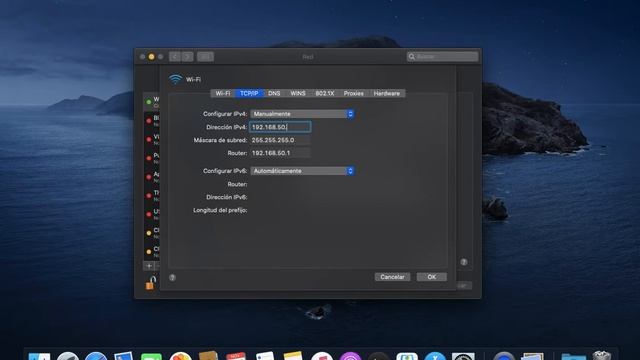
Task: Click the Router field showing 192.168.50.1
Action: (x=280, y=153)
